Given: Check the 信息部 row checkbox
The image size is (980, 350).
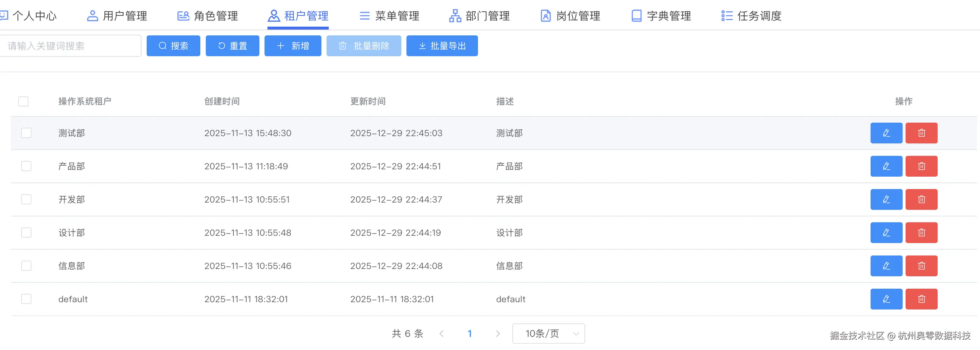Looking at the screenshot, I should 26,266.
